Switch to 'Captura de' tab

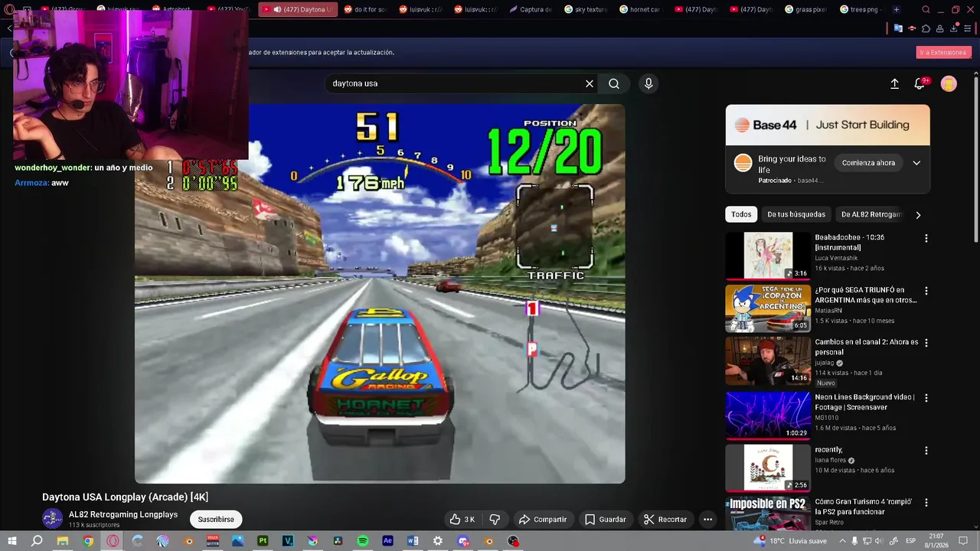point(530,10)
